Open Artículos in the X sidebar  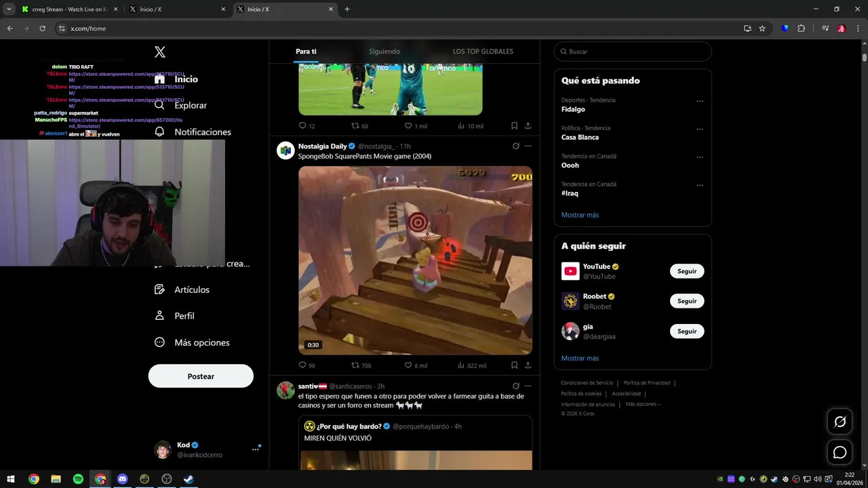(182, 289)
